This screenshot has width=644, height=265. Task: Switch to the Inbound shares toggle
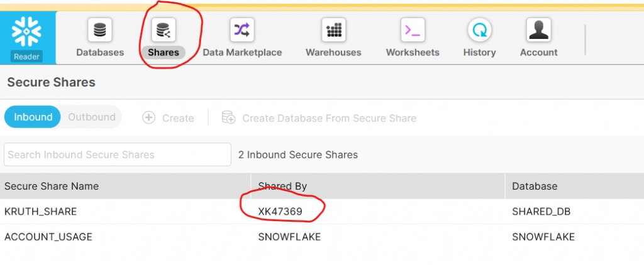(x=33, y=117)
